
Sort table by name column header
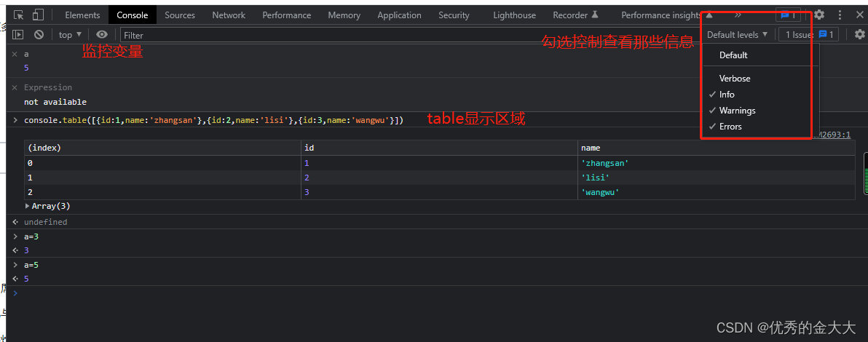click(x=717, y=148)
